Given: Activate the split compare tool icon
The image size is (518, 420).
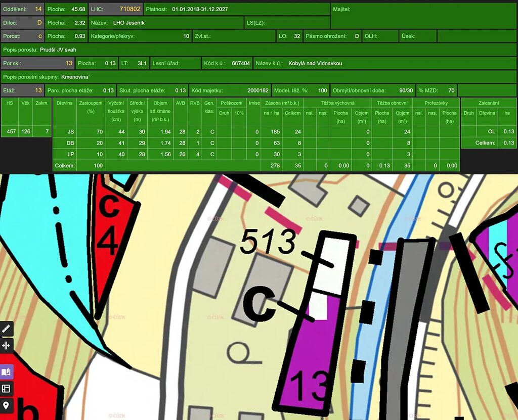Looking at the screenshot, I should tap(7, 346).
